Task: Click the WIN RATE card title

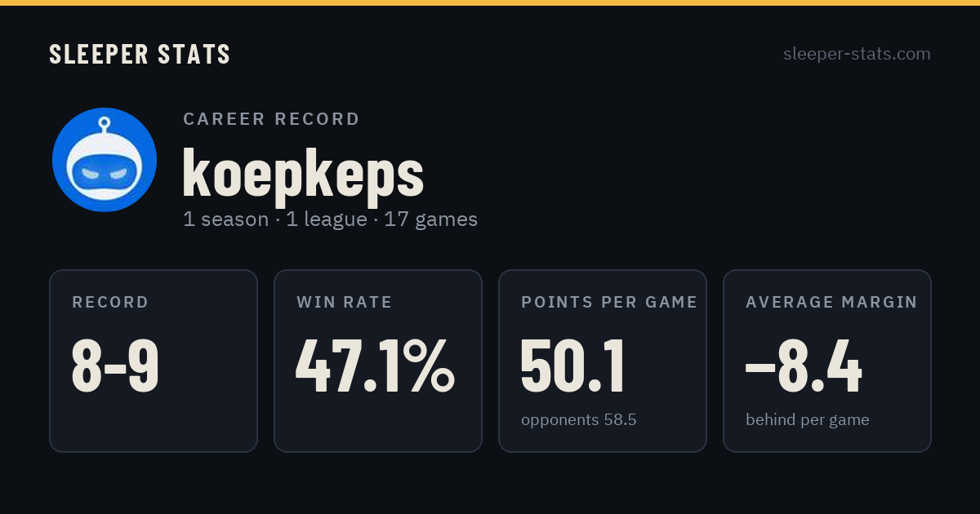Action: [345, 303]
